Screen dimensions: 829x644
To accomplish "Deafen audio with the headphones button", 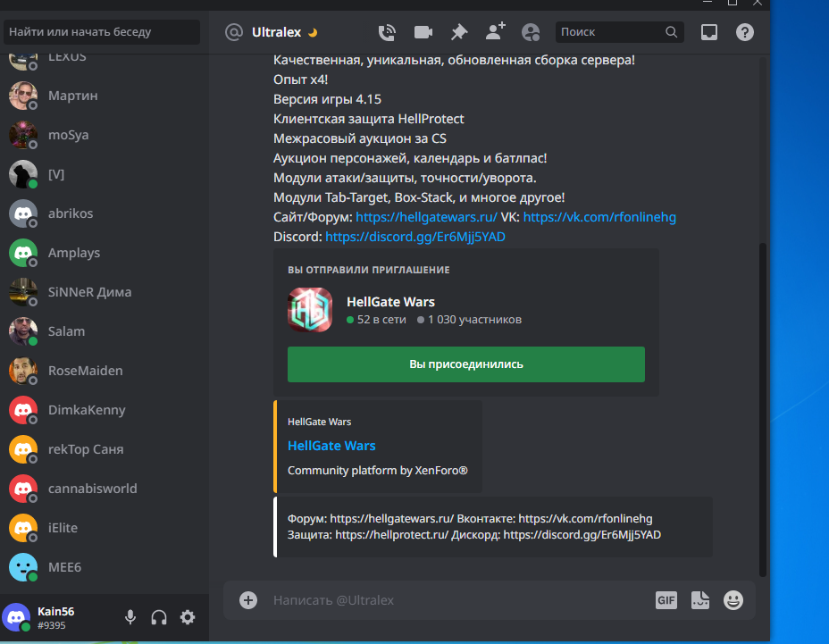I will (x=159, y=617).
